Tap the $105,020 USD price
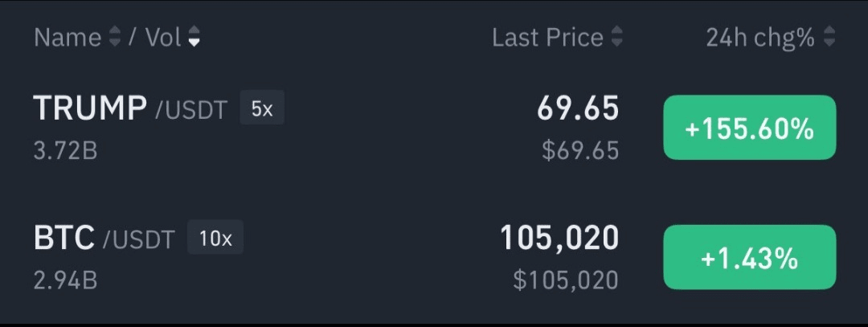Screen dimensions: 868x327 click(x=566, y=280)
